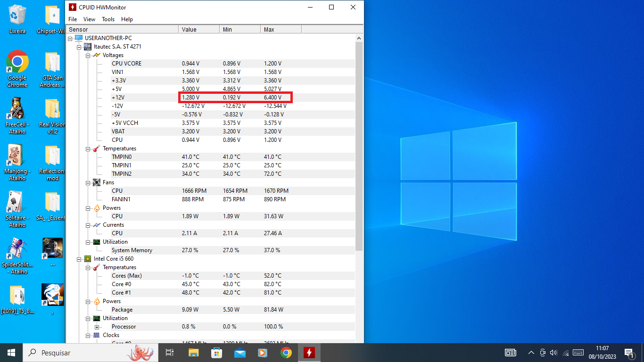Select the FreeCell - Atalho desktop shortcut

[x=17, y=115]
